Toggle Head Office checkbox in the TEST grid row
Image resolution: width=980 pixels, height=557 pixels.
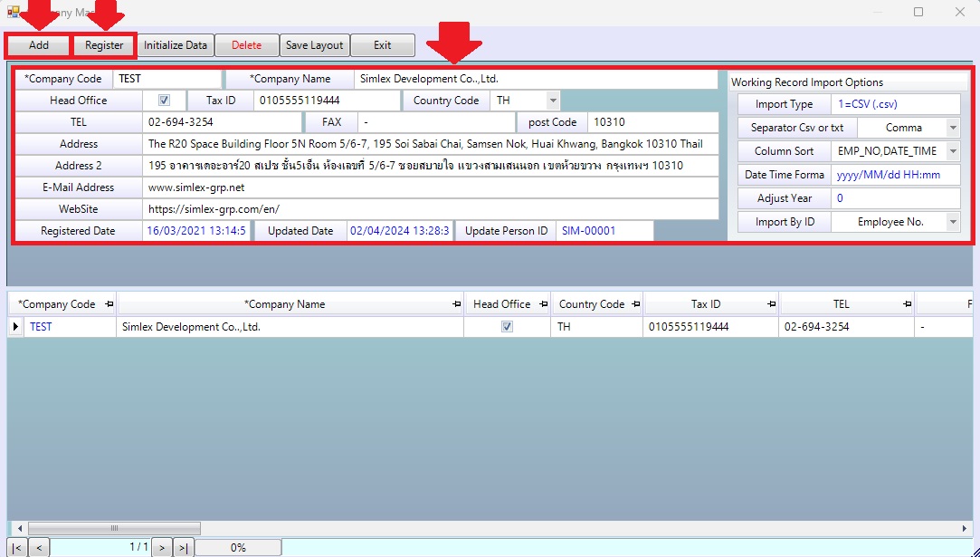tap(507, 327)
